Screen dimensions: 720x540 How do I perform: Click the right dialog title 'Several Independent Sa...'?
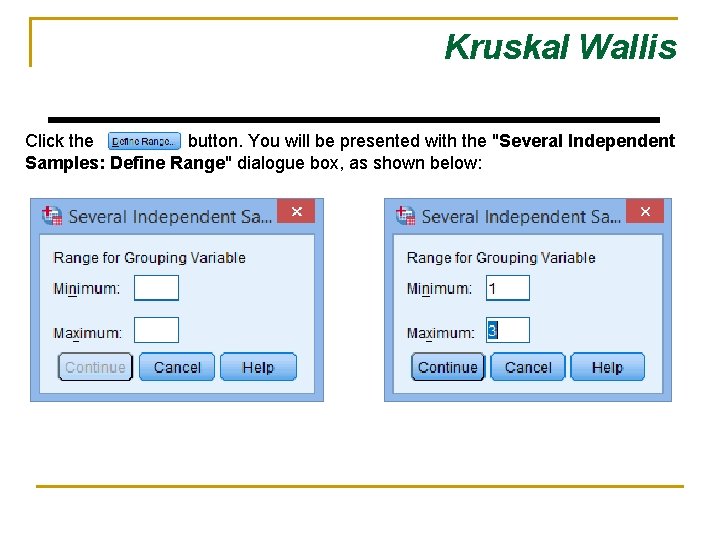[521, 216]
